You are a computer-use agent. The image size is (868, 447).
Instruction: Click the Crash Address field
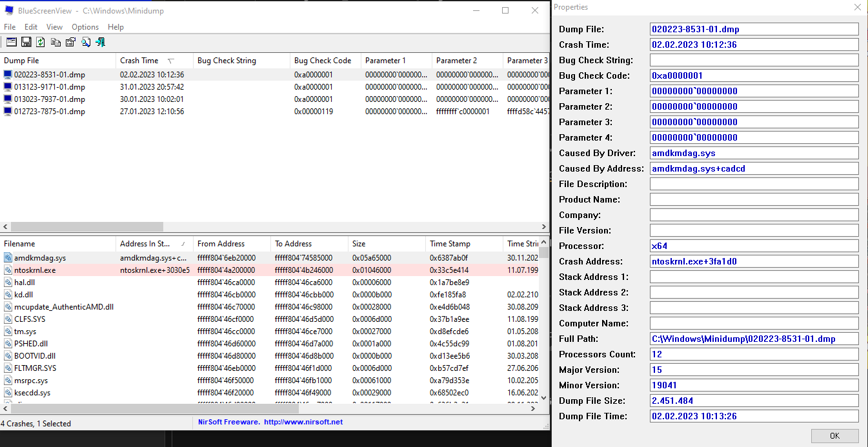[754, 261]
